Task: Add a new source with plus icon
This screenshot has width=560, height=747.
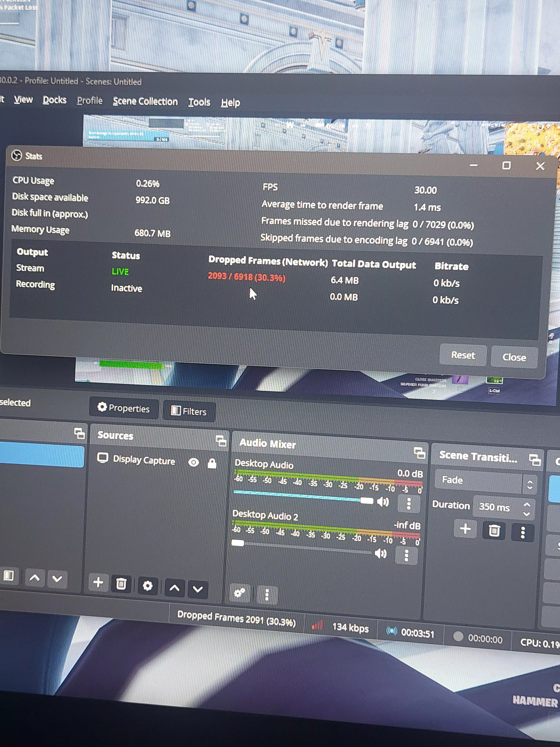Action: [98, 582]
